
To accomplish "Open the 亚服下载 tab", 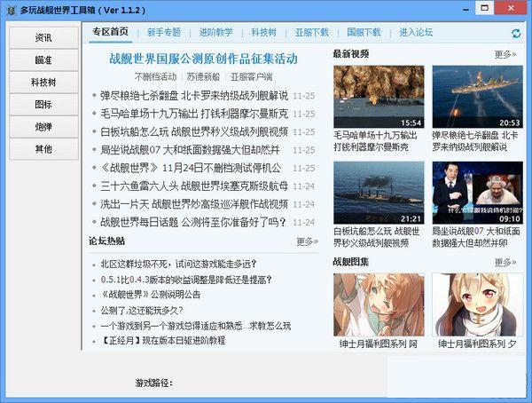I will coord(311,32).
